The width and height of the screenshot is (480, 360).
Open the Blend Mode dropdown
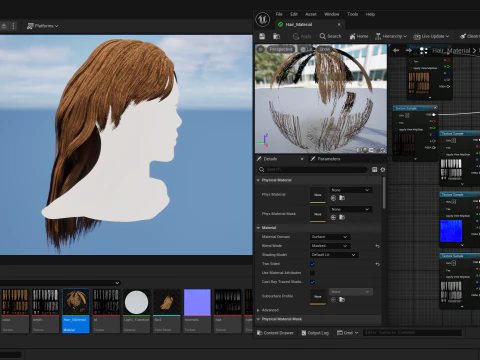pyautogui.click(x=330, y=246)
